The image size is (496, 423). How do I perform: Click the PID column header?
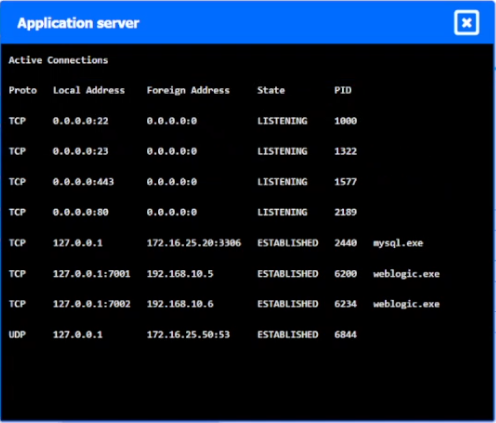coord(343,90)
